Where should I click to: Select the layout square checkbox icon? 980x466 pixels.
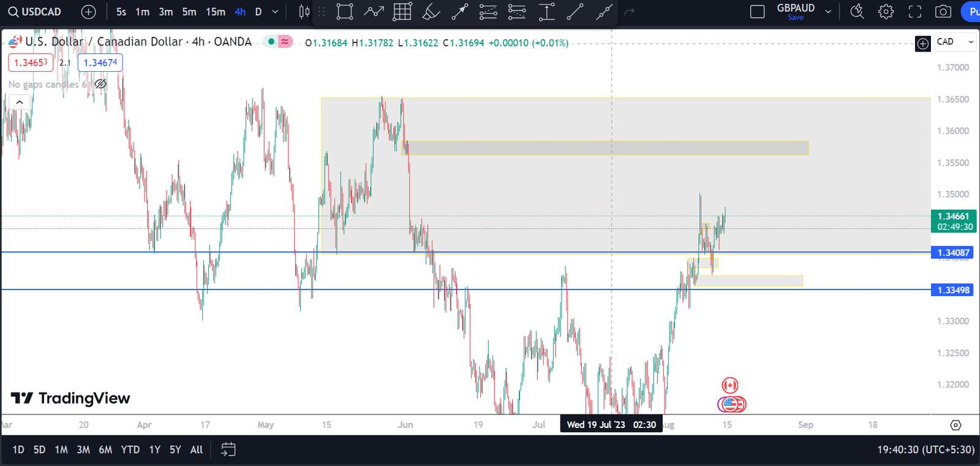pos(757,12)
